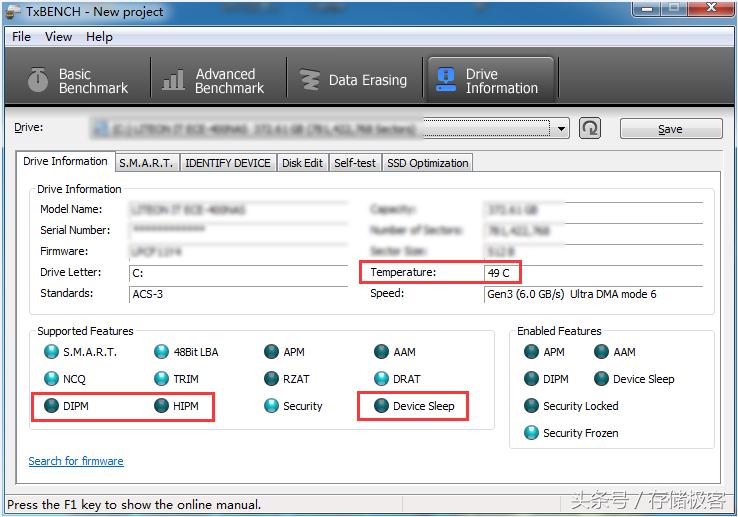Switch to the S.M.A.R.T. tab
The height and width of the screenshot is (517, 738).
pyautogui.click(x=146, y=163)
